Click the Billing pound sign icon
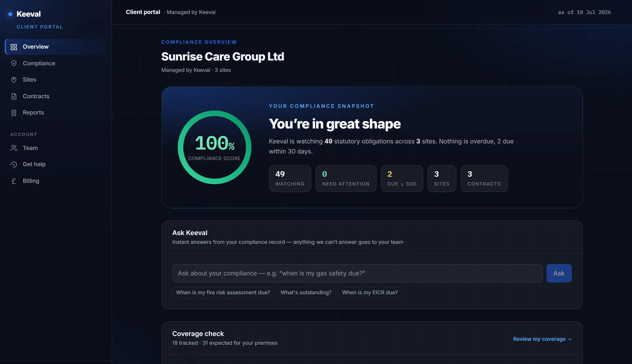The image size is (632, 364). pos(14,181)
